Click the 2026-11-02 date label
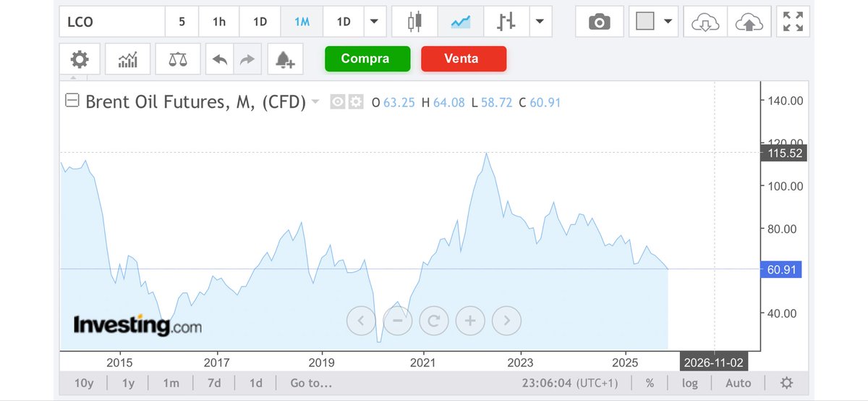This screenshot has width=868, height=401. point(715,361)
